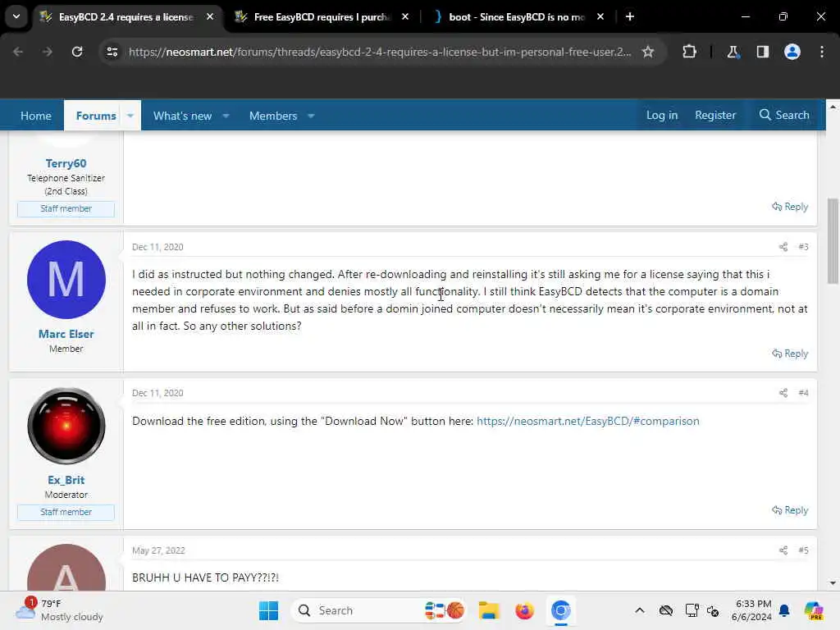Click the Register link
840x630 pixels.
point(715,115)
